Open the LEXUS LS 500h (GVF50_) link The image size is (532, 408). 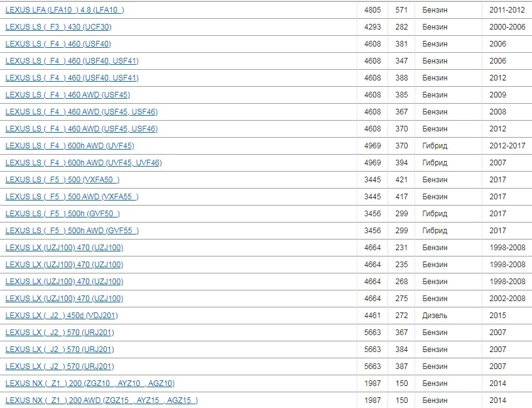click(x=62, y=214)
